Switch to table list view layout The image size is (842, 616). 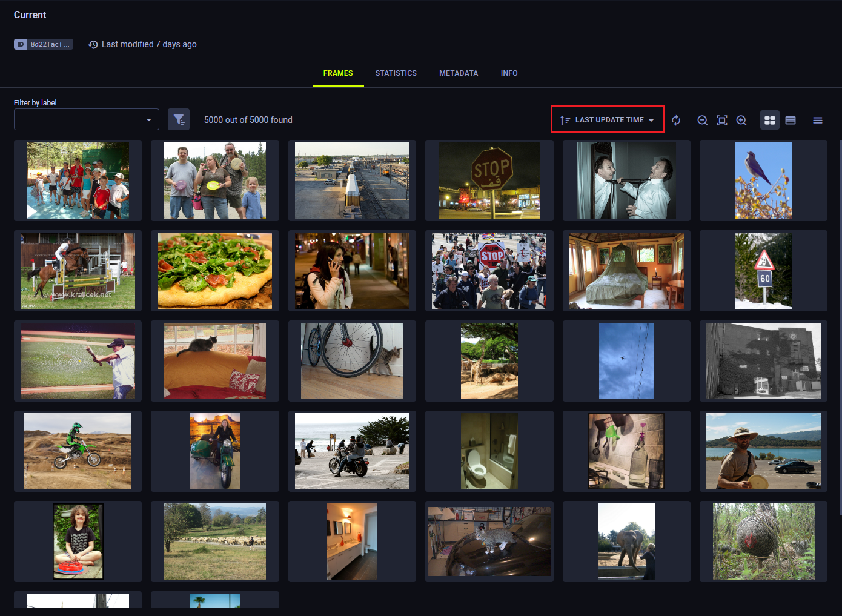[791, 121]
